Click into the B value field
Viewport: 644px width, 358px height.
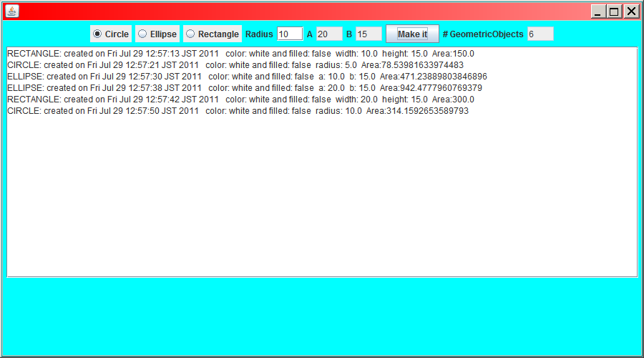click(x=369, y=34)
